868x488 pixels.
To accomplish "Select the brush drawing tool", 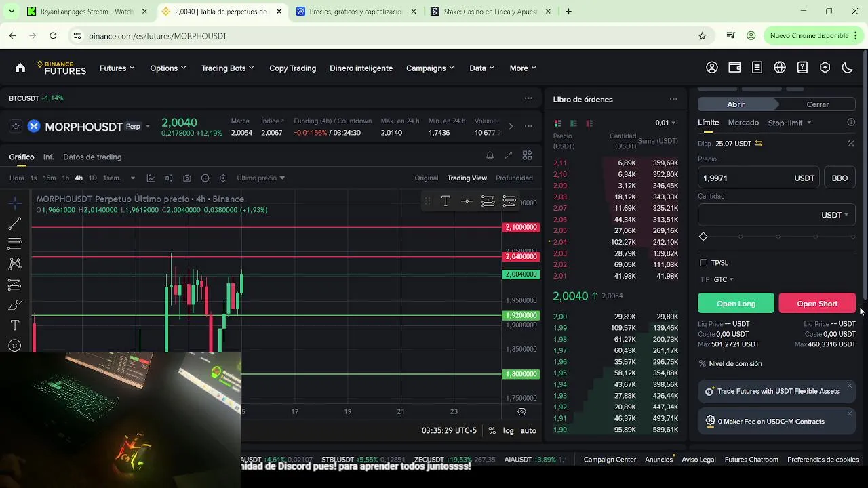I will tap(15, 305).
